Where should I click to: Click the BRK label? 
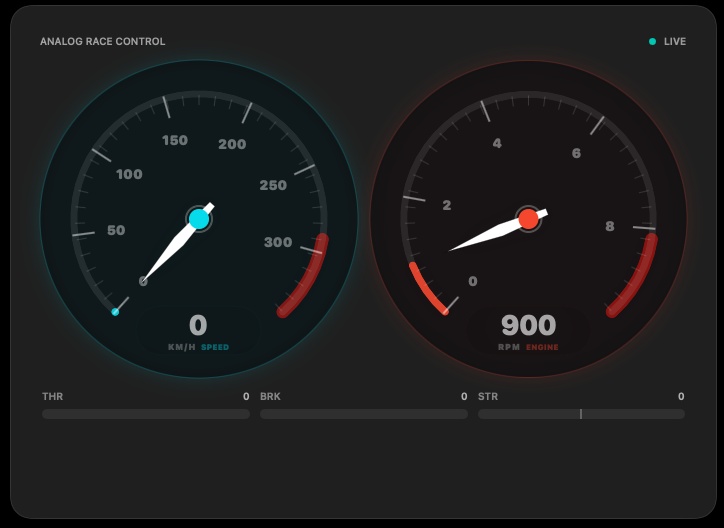coord(270,396)
